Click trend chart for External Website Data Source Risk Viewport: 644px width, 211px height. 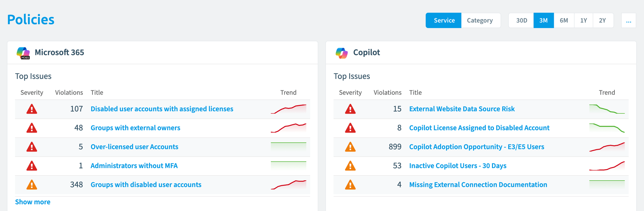607,109
